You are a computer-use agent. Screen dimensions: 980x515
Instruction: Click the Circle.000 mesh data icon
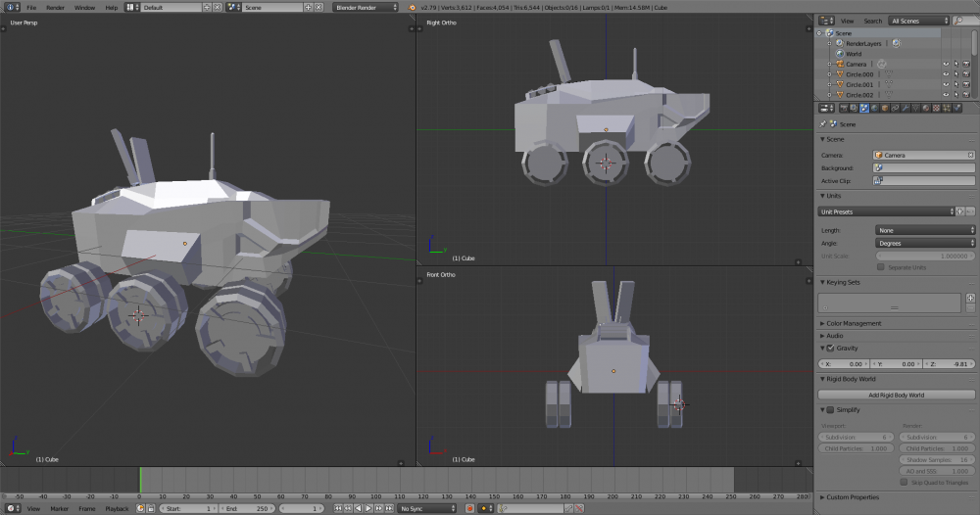[889, 74]
